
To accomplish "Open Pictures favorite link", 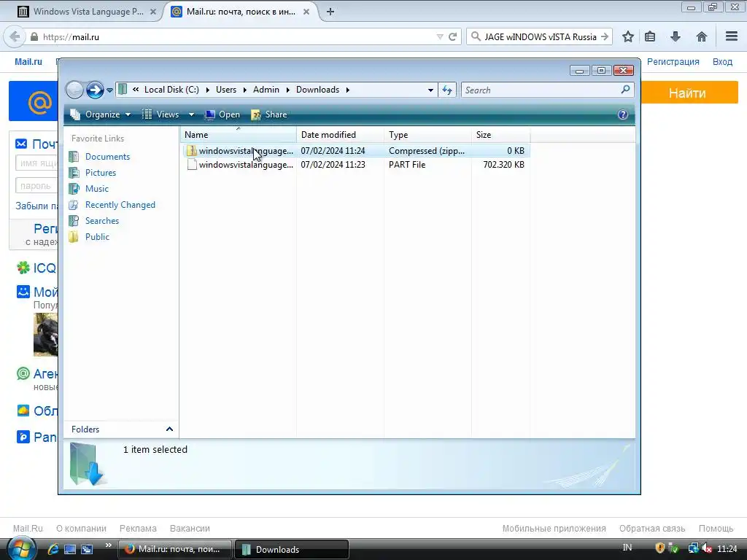I will [x=101, y=173].
